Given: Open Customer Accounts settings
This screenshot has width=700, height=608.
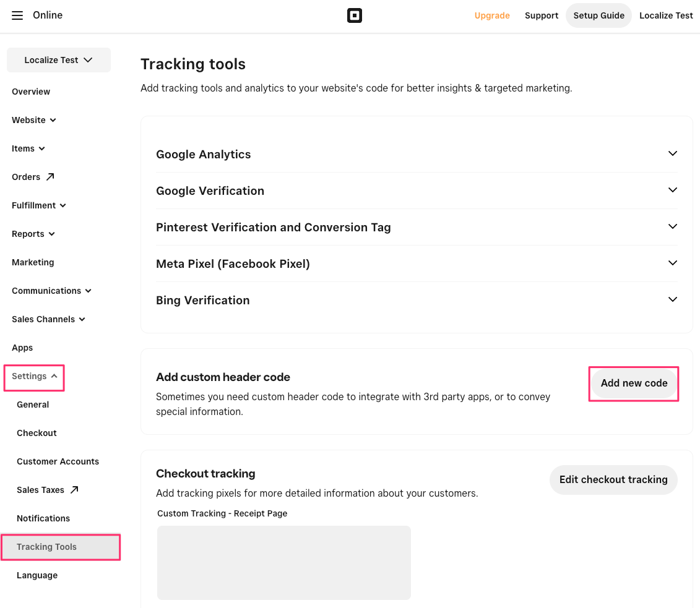Looking at the screenshot, I should (58, 461).
